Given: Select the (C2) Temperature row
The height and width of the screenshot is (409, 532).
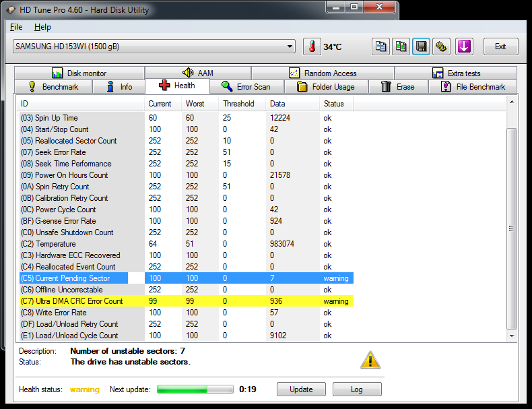Looking at the screenshot, I should point(187,244).
